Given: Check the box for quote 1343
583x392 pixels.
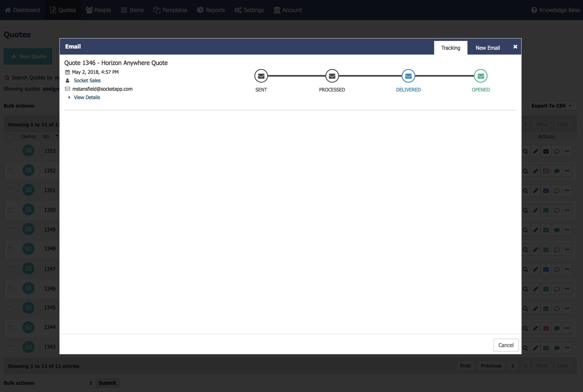Looking at the screenshot, I should 10,348.
